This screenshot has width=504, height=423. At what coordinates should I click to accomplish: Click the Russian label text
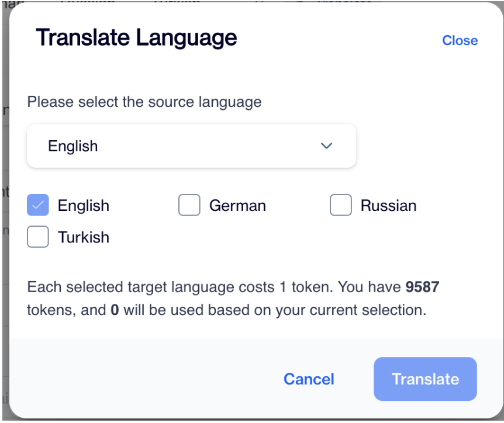tap(388, 206)
